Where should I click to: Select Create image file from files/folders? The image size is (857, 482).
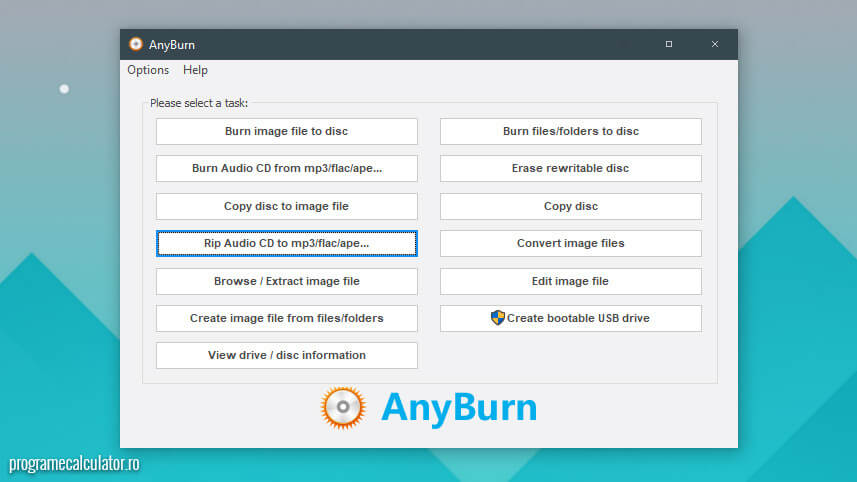coord(286,318)
